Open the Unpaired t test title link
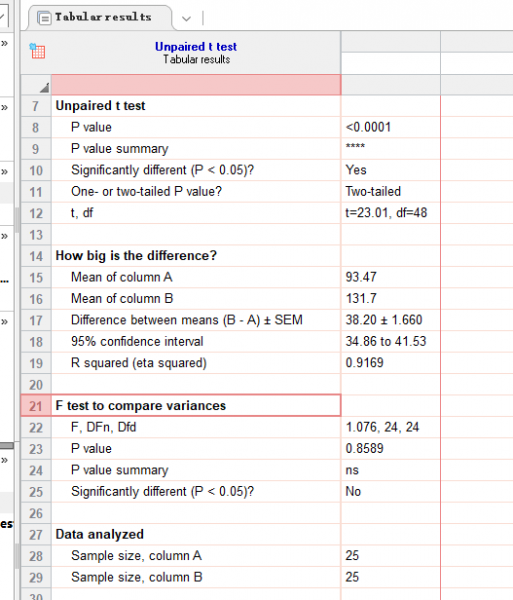513x600 pixels. pos(196,47)
